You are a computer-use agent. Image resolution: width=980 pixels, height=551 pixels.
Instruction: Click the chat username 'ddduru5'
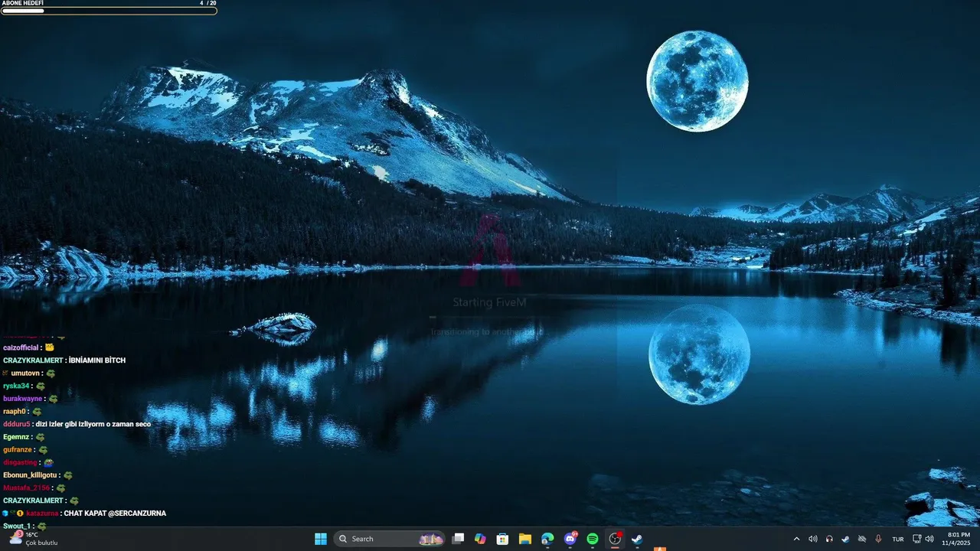(x=16, y=424)
